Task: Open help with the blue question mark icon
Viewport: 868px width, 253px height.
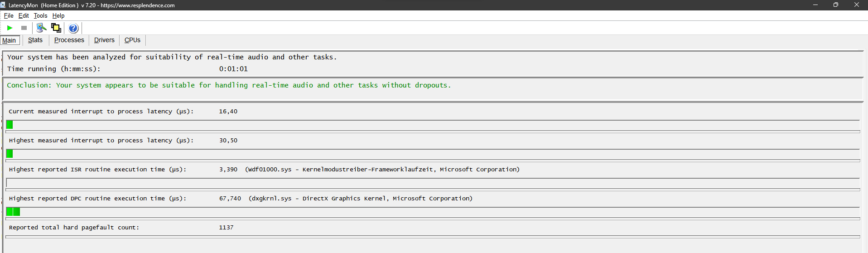Action: click(73, 28)
